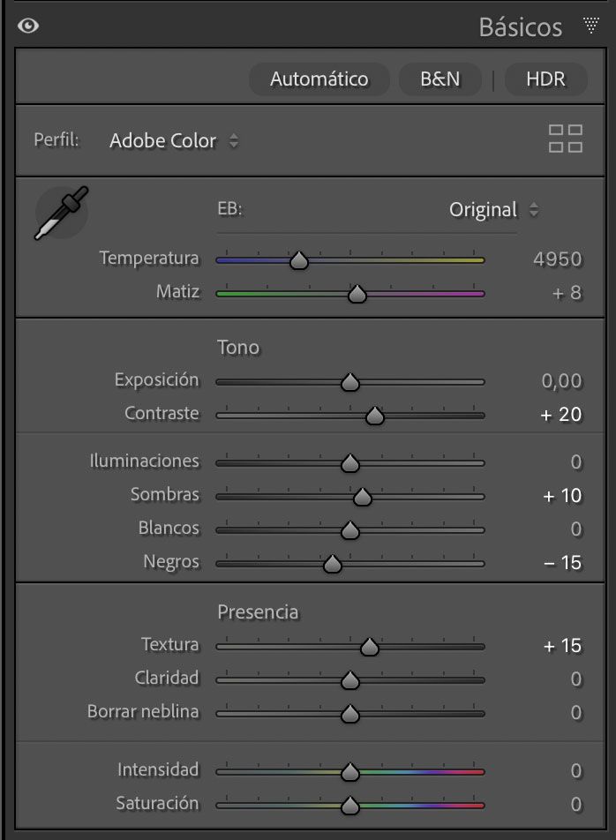
Task: Click the Contraste slider handle
Action: (x=374, y=416)
